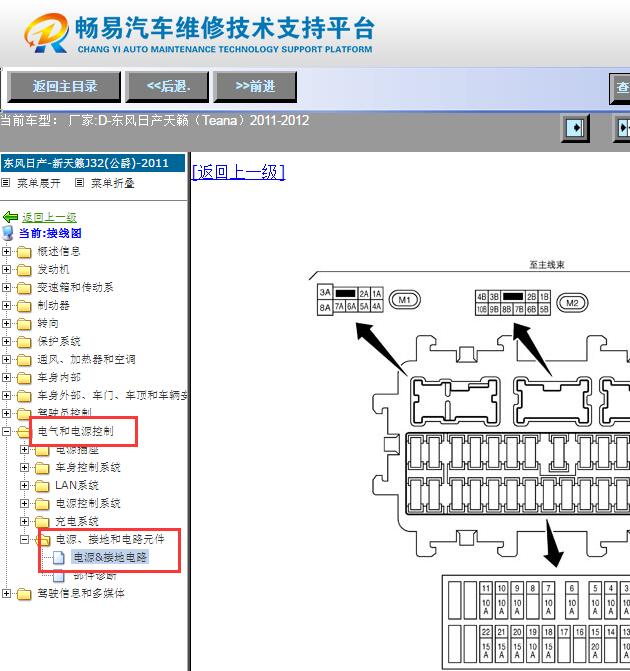Image resolution: width=630 pixels, height=671 pixels.
Task: Select LAN系统 tree item
Action: click(77, 485)
